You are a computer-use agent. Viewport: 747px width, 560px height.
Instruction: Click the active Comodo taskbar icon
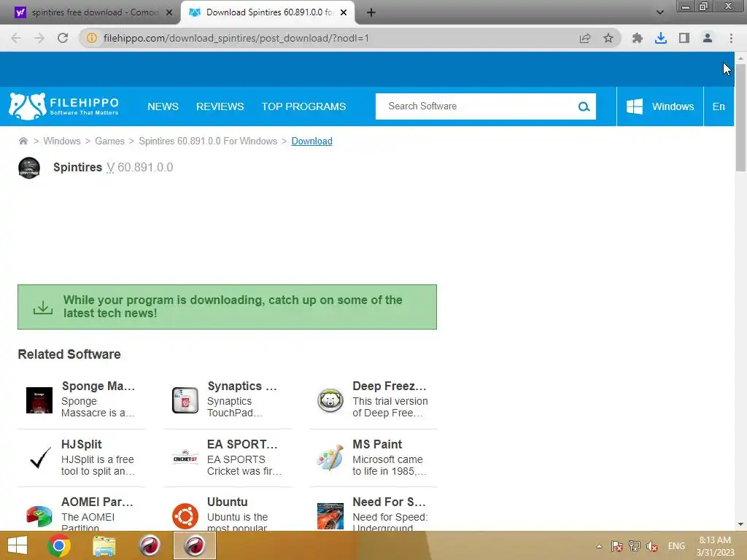coord(195,545)
